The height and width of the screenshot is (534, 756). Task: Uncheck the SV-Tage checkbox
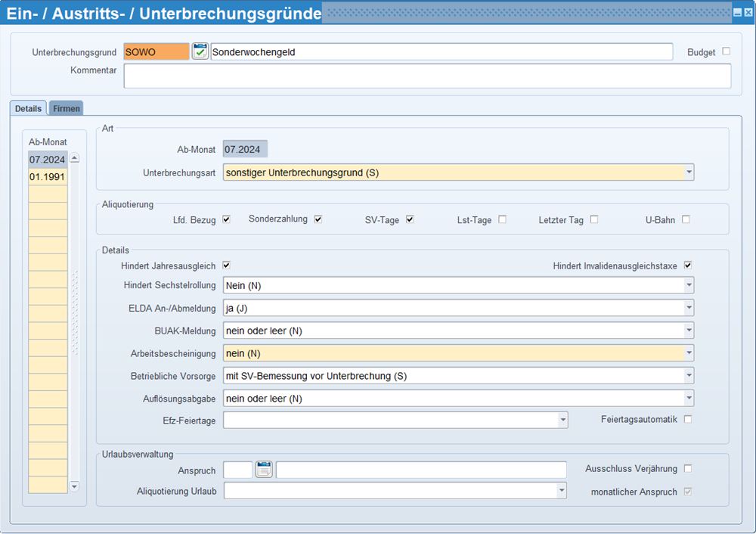409,219
